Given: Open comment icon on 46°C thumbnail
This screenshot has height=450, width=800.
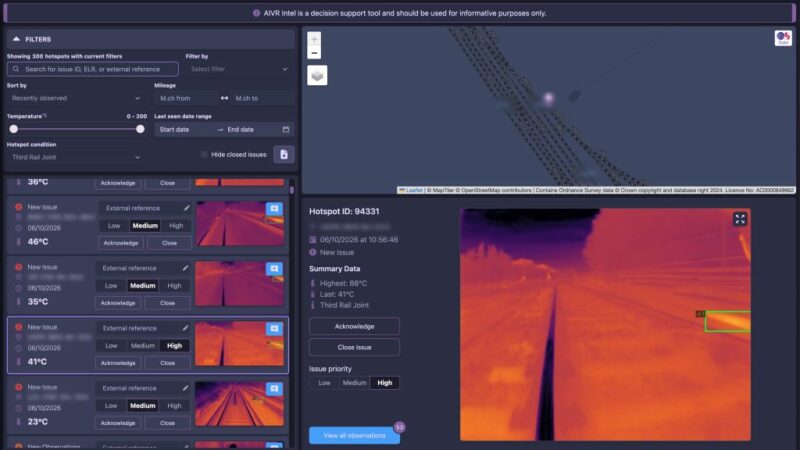Looking at the screenshot, I should [x=274, y=209].
